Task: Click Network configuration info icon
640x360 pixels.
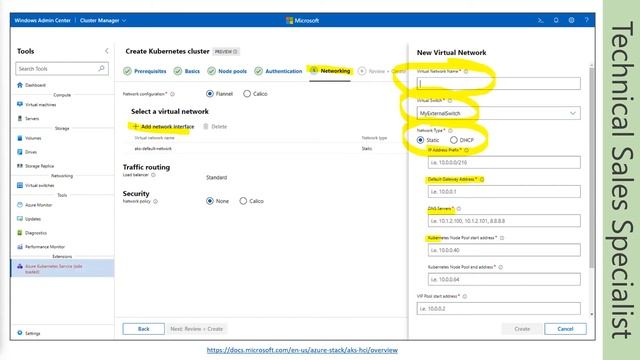Action: (x=172, y=94)
